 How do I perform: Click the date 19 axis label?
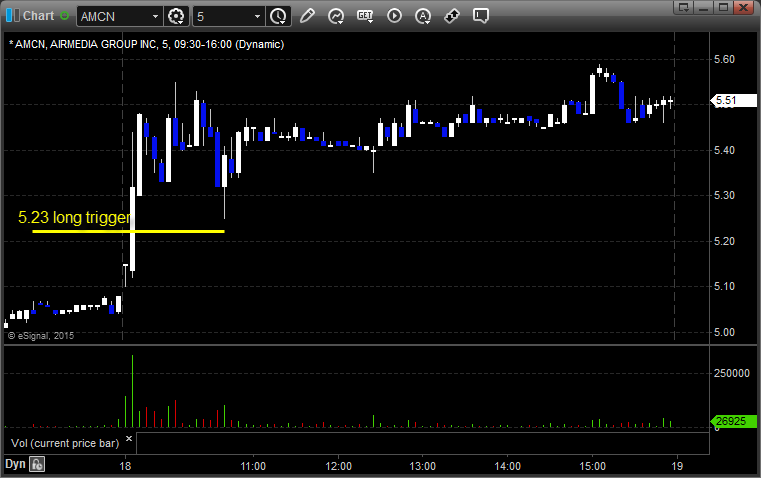[677, 466]
